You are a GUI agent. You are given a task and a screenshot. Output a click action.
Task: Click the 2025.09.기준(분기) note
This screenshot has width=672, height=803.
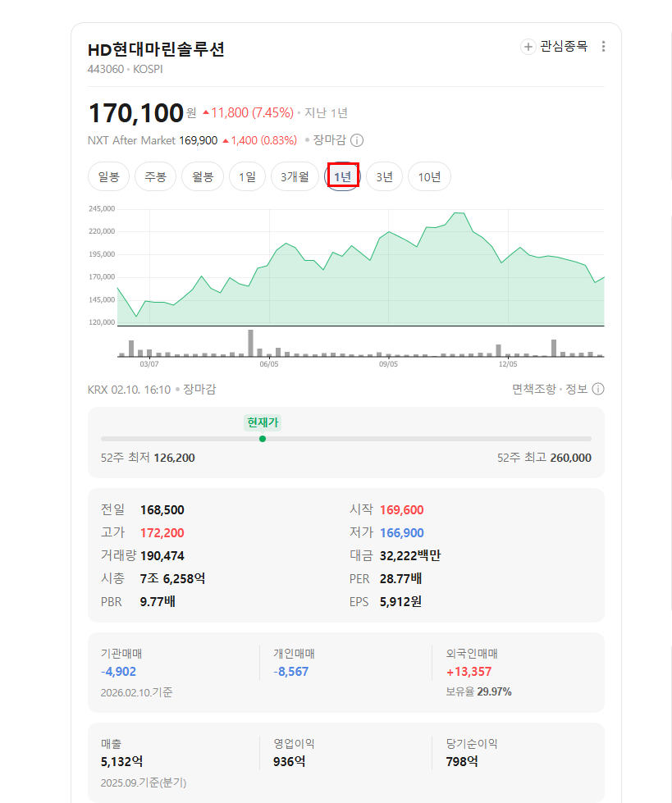[x=144, y=783]
